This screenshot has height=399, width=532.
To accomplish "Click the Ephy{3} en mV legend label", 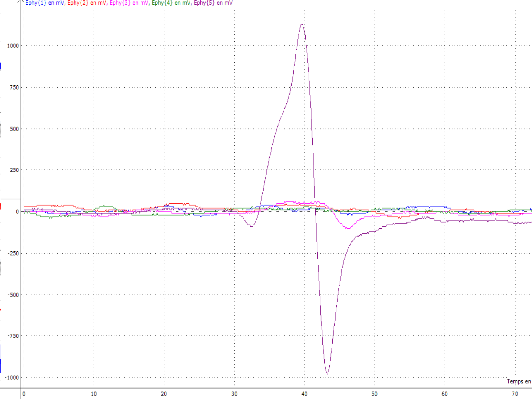I will tap(129, 3).
